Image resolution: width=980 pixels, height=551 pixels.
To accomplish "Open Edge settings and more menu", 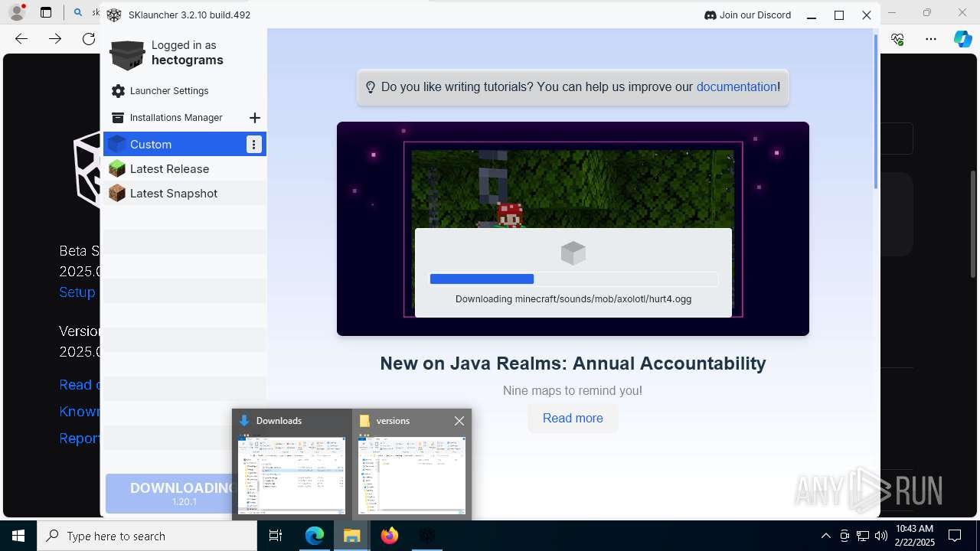I will [930, 39].
